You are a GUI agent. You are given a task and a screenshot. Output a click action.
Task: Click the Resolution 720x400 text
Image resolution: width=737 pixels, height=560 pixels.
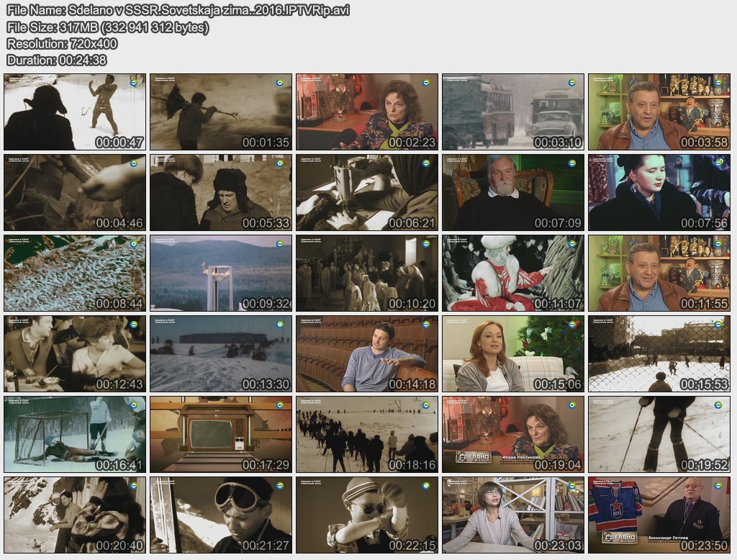point(62,44)
